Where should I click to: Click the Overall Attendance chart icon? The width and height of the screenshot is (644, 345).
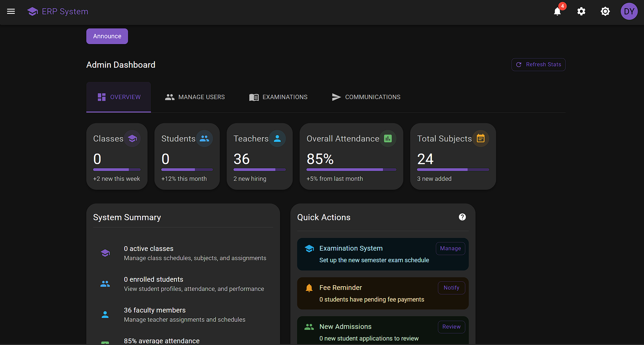pos(388,138)
